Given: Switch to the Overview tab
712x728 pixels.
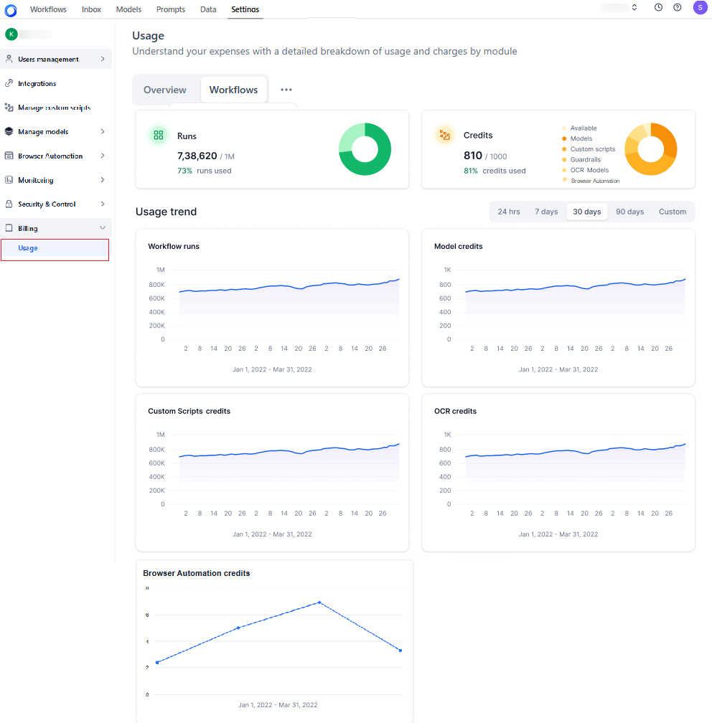Looking at the screenshot, I should click(x=165, y=90).
